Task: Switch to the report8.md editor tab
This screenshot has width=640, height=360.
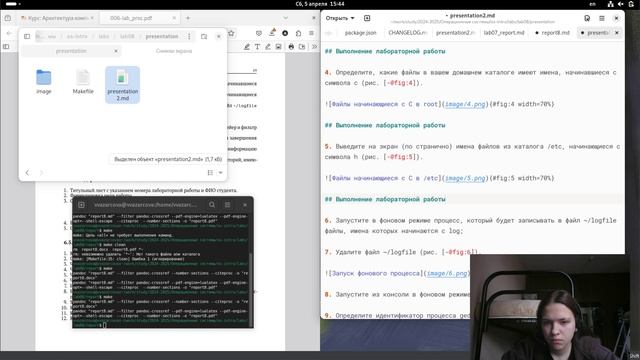Action: [x=552, y=33]
